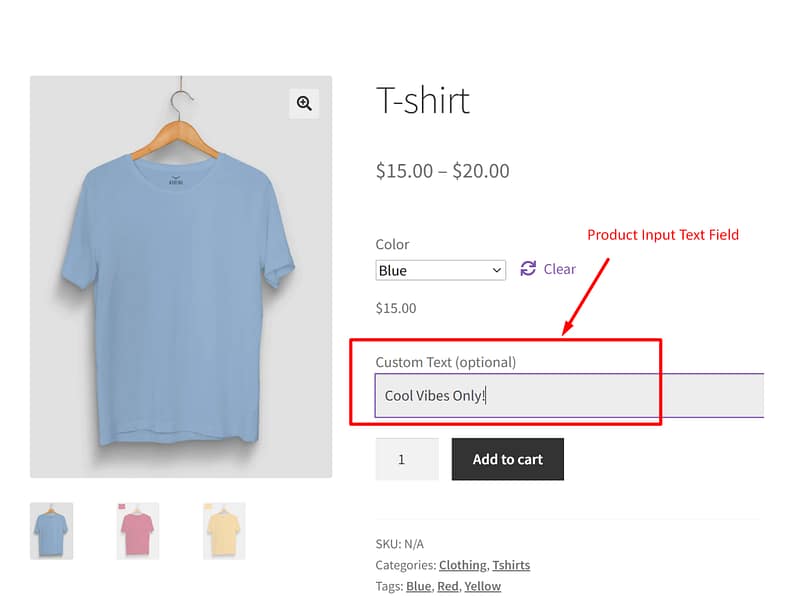Select the yellow t-shirt thumbnail
Screen dimensions: 800x596
click(224, 531)
